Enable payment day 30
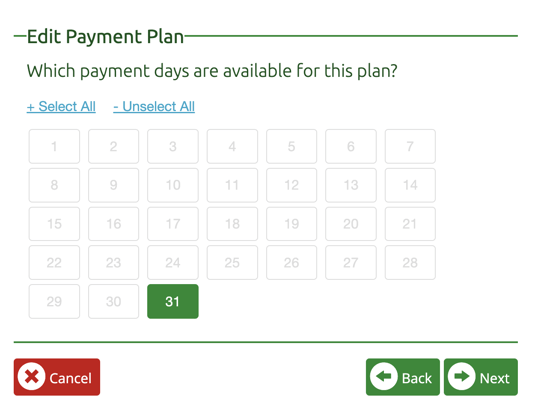The image size is (535, 411). click(114, 302)
